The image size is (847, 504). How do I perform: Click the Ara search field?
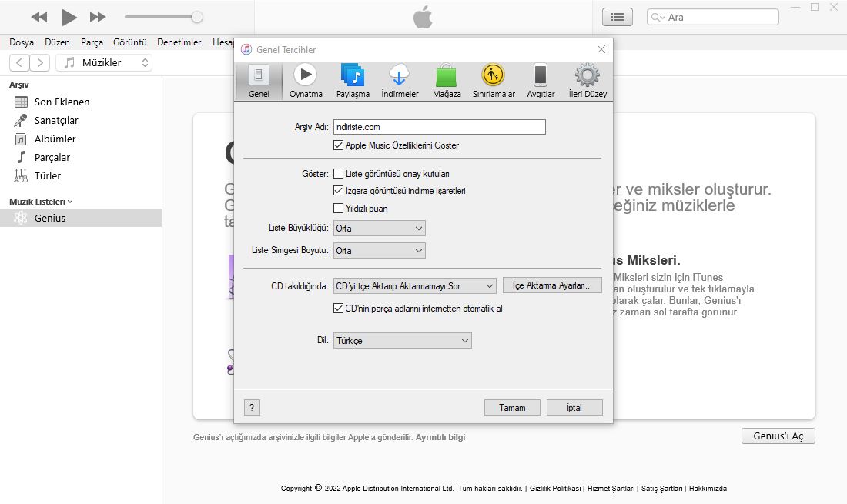point(713,17)
